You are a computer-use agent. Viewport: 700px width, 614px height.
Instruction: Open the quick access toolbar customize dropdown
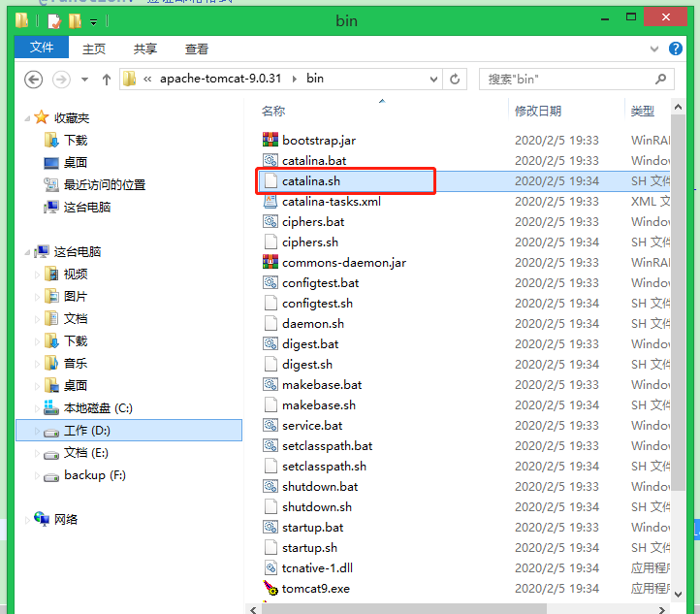(93, 22)
